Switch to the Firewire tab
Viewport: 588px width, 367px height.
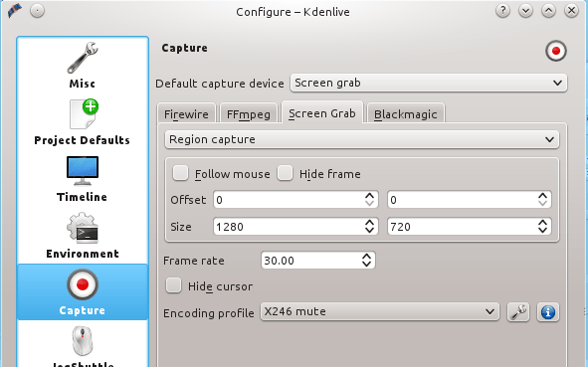tap(186, 113)
